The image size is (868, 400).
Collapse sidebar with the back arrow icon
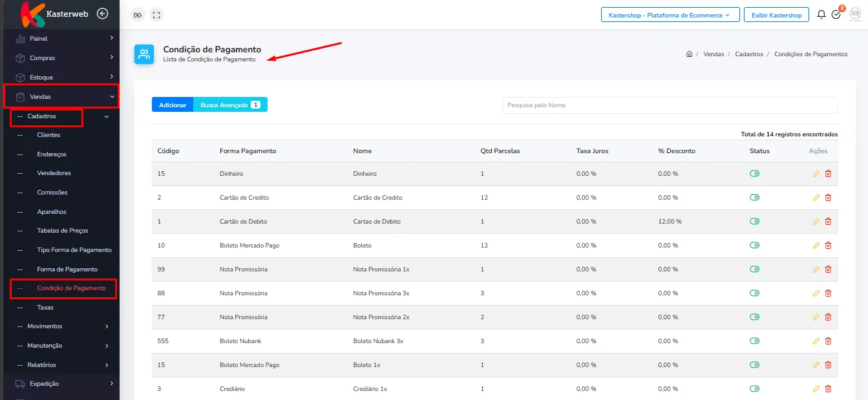point(102,14)
